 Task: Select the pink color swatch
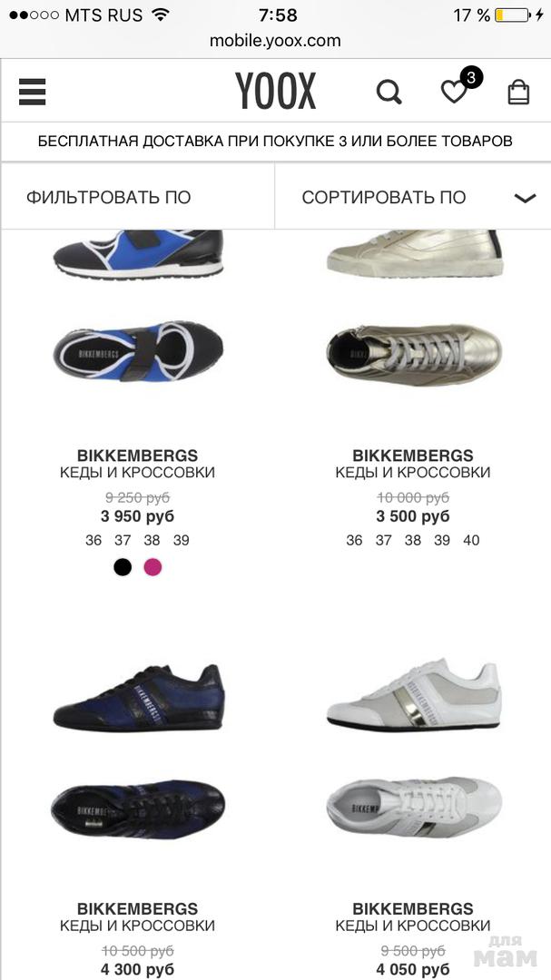coord(153,567)
